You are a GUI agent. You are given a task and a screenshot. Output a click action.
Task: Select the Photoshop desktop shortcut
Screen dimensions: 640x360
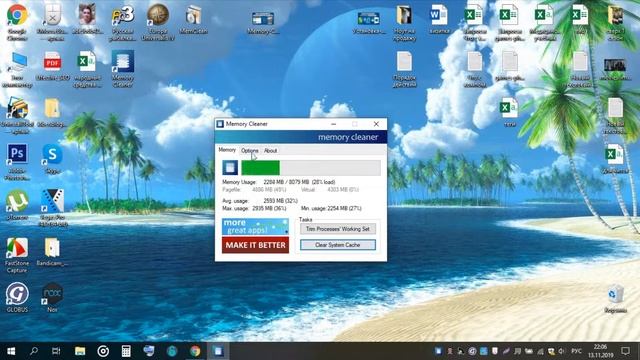click(x=17, y=162)
